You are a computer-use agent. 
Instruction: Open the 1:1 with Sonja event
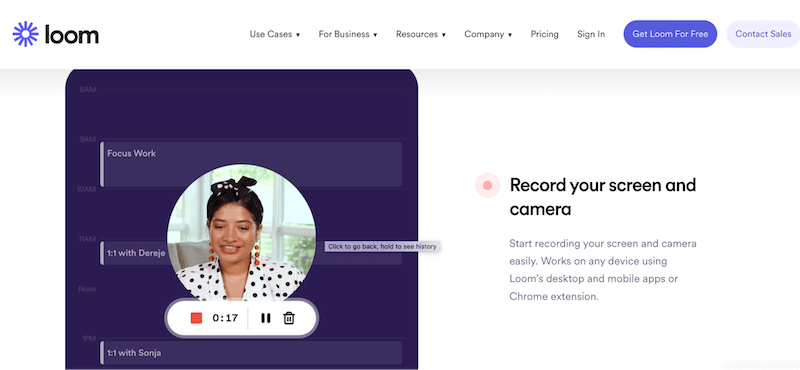coord(251,353)
